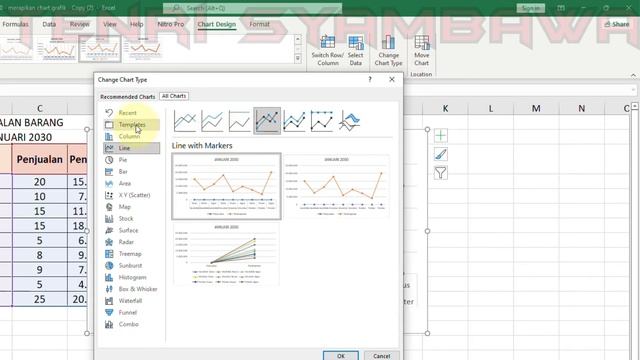The width and height of the screenshot is (640, 360).
Task: Select Stacked Line with Markers subtype icon
Action: 294,121
